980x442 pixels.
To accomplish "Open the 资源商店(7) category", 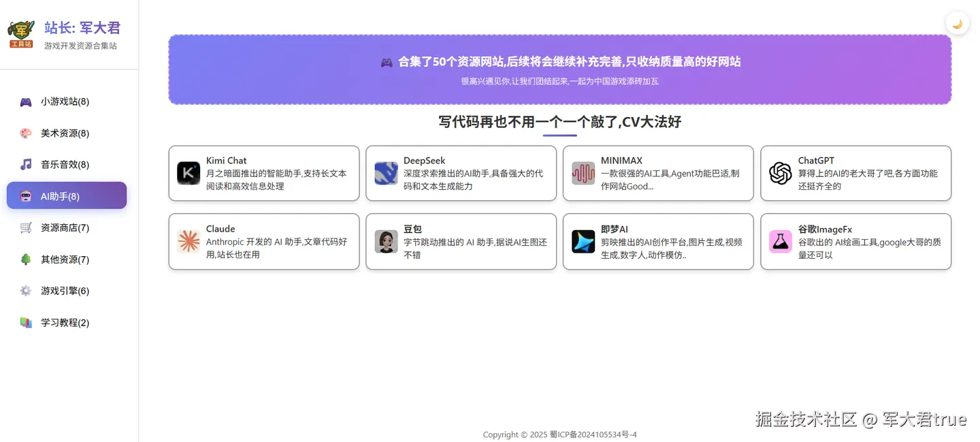I will point(67,227).
